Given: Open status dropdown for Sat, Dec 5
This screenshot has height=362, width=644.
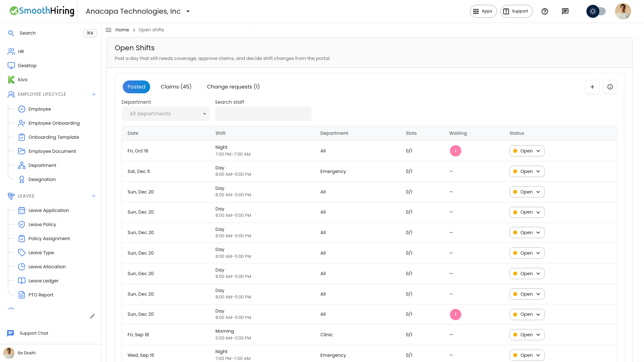Looking at the screenshot, I should click(527, 171).
